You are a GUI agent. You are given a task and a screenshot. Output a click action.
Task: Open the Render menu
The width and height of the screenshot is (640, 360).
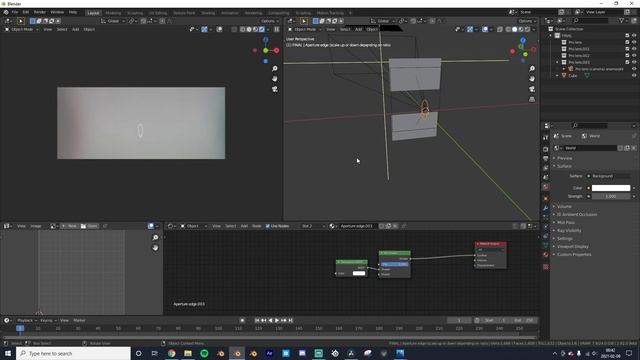click(40, 12)
